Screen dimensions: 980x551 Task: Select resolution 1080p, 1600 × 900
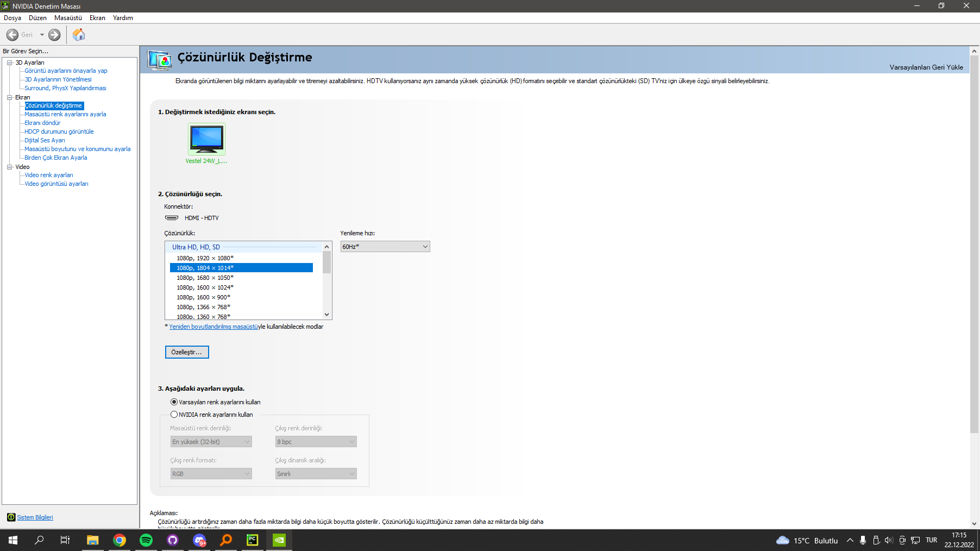pyautogui.click(x=241, y=297)
